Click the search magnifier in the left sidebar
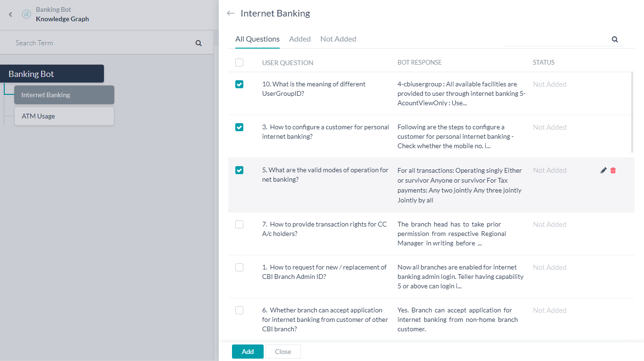Image resolution: width=644 pixels, height=361 pixels. tap(198, 42)
